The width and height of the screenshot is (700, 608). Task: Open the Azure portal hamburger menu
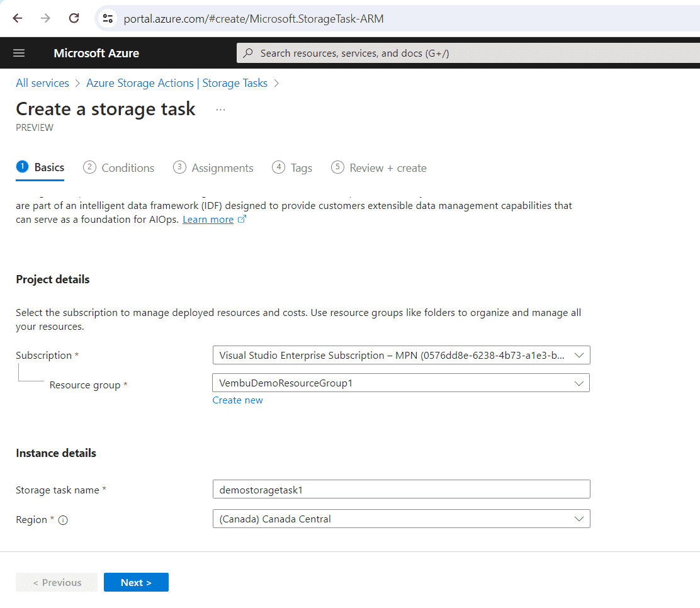point(19,53)
